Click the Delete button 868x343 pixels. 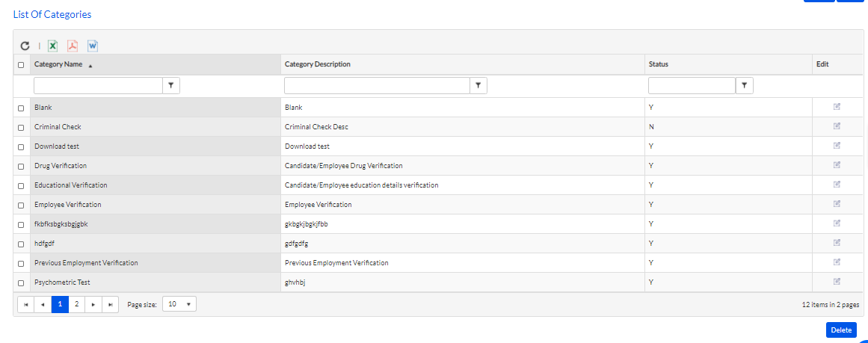tap(841, 330)
